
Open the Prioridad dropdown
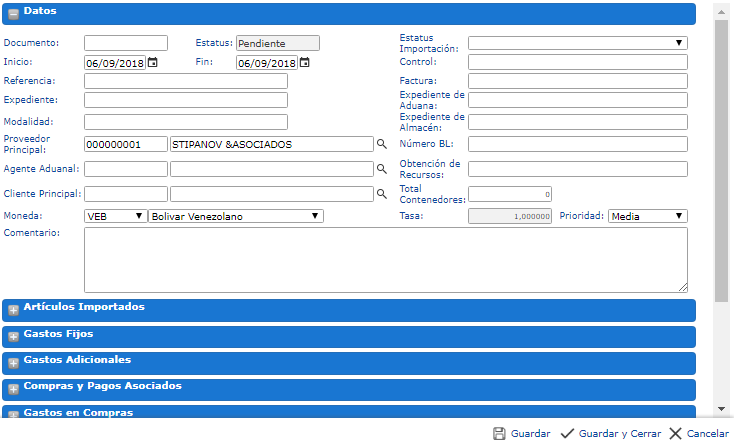click(x=647, y=216)
